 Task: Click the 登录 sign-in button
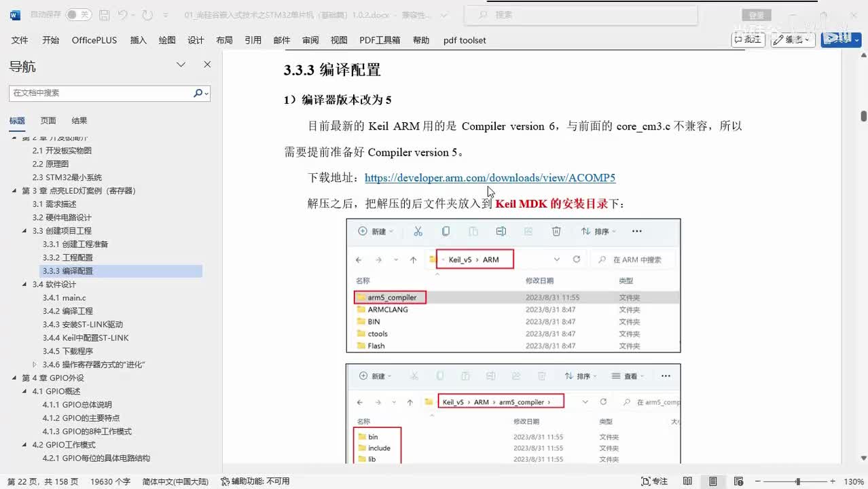[756, 15]
